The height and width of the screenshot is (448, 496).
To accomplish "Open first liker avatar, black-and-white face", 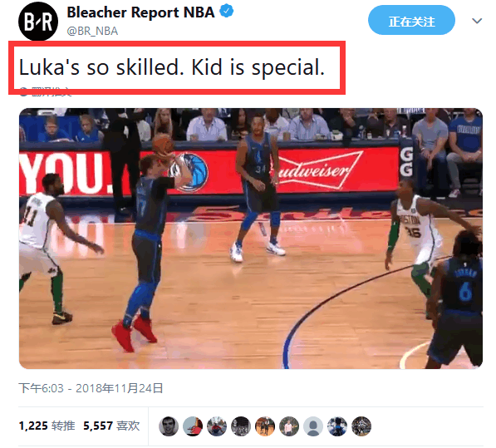I will (169, 426).
